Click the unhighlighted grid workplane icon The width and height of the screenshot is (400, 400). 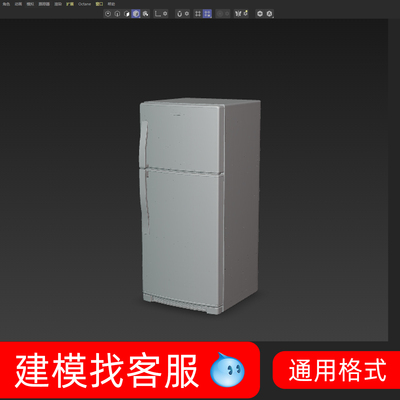[198, 14]
